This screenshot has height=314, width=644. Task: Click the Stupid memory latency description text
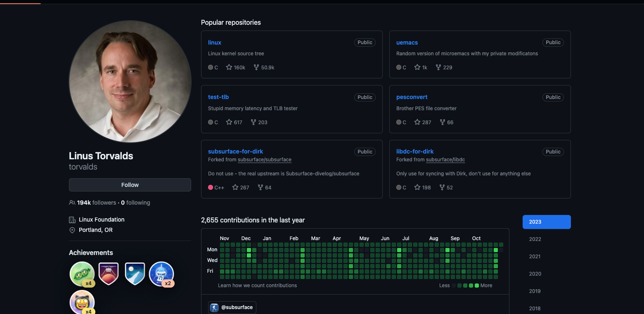(x=253, y=109)
